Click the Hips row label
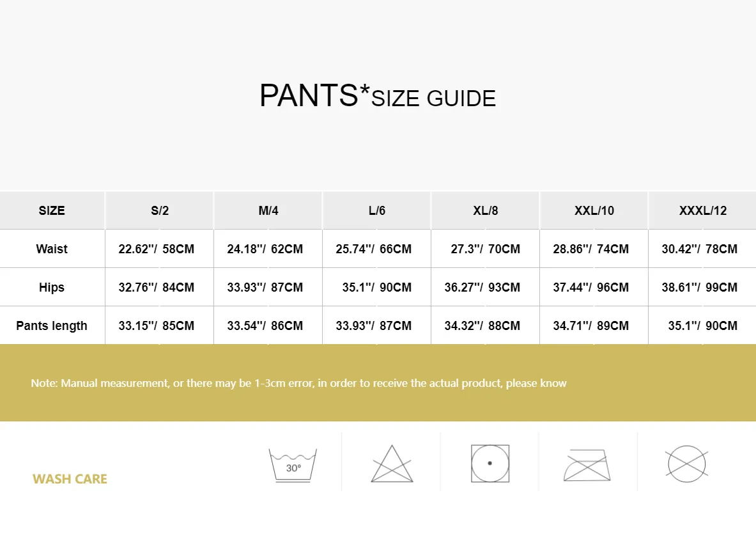756x534 pixels. [52, 287]
